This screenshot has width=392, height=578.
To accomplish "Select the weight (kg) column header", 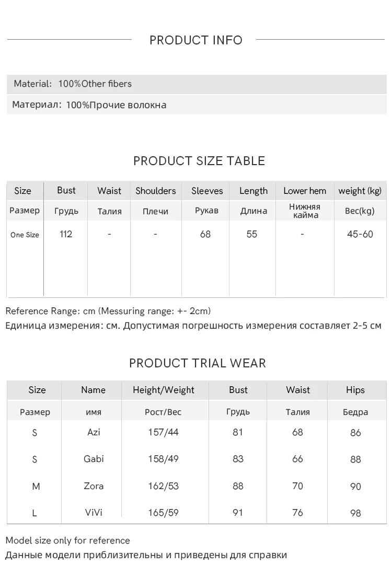I will 360,191.
